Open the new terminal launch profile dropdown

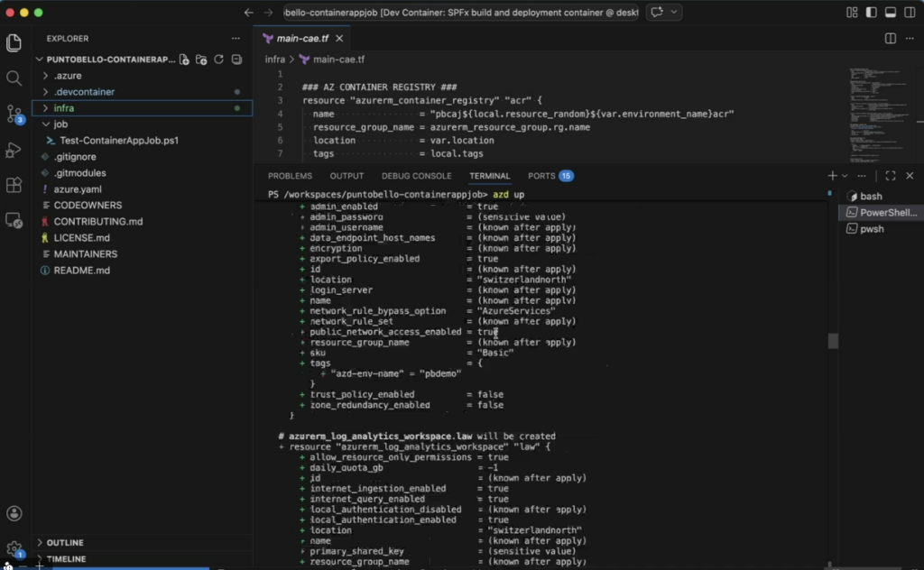[x=845, y=176]
